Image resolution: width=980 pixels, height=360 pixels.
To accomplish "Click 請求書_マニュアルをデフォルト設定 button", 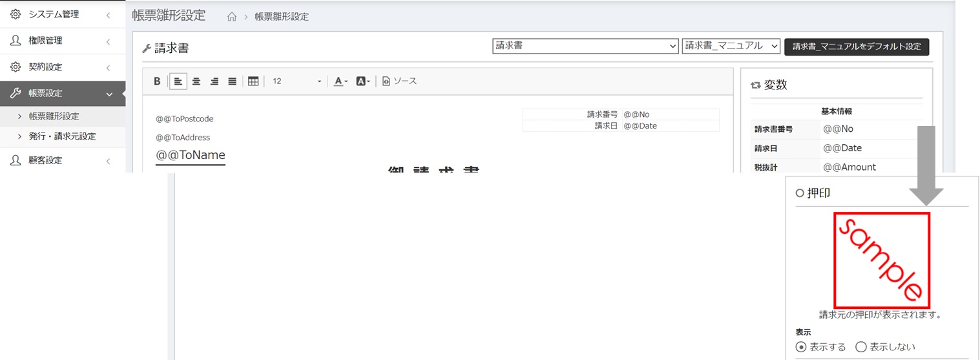I will coord(857,47).
